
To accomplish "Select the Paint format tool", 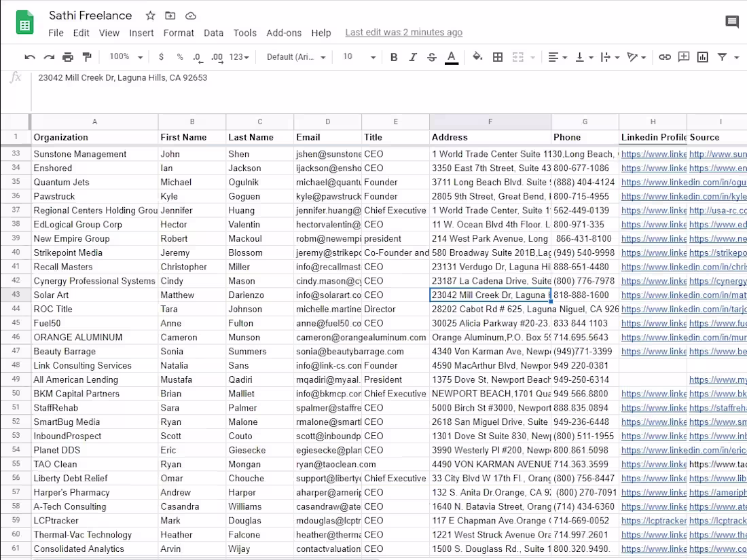I will (x=87, y=57).
